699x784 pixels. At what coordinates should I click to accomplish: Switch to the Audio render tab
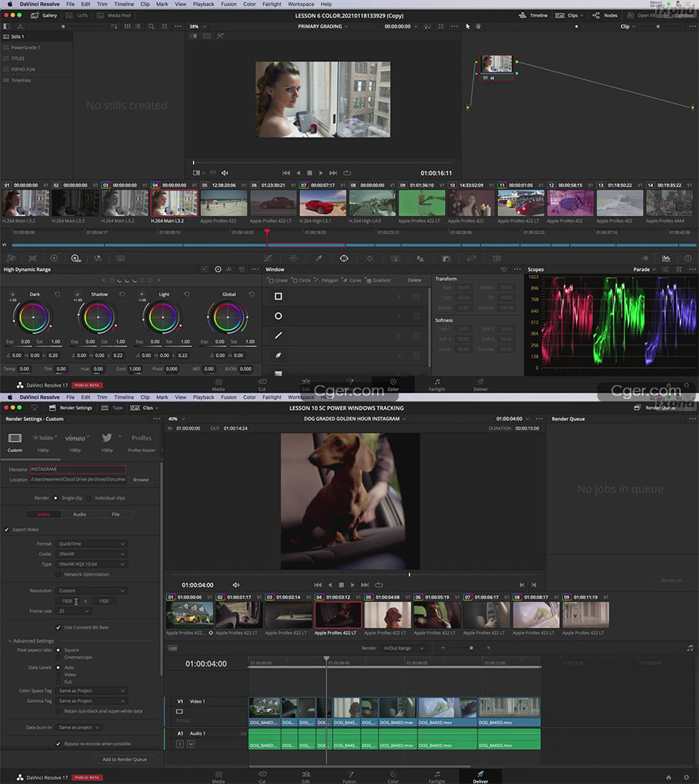[x=79, y=514]
